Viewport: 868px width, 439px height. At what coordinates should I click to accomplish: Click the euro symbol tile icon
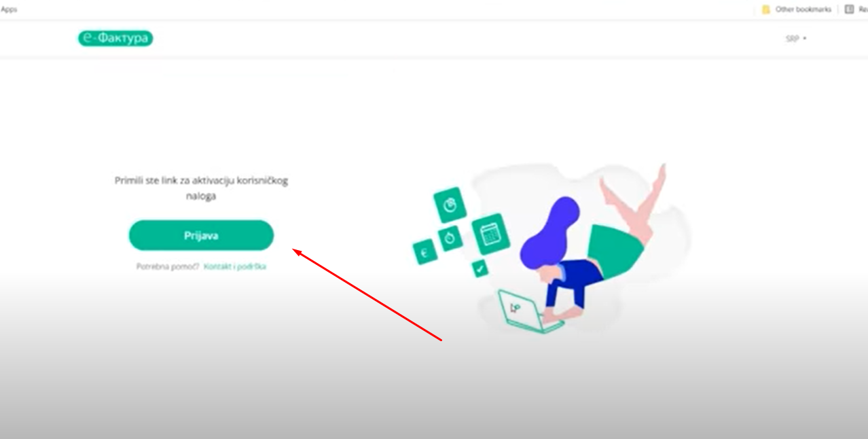coord(424,253)
